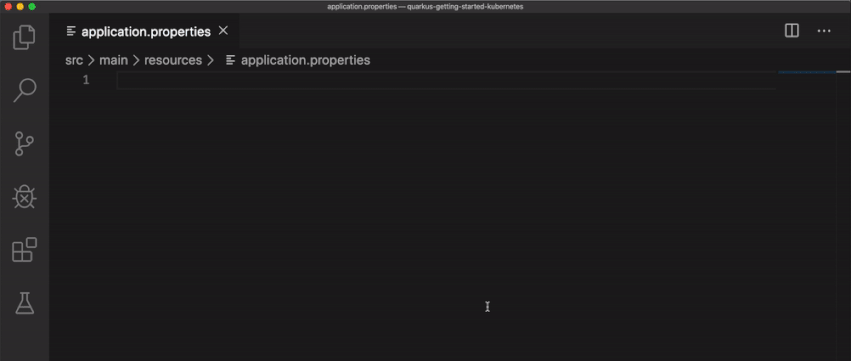Open the Extensions view
Image resolution: width=851 pixels, height=361 pixels.
pyautogui.click(x=24, y=250)
